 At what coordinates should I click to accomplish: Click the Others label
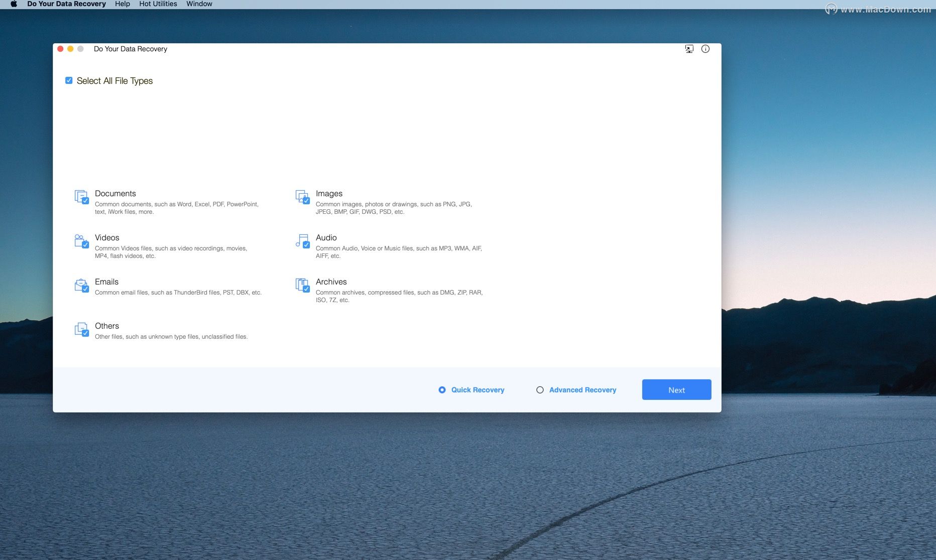[107, 326]
